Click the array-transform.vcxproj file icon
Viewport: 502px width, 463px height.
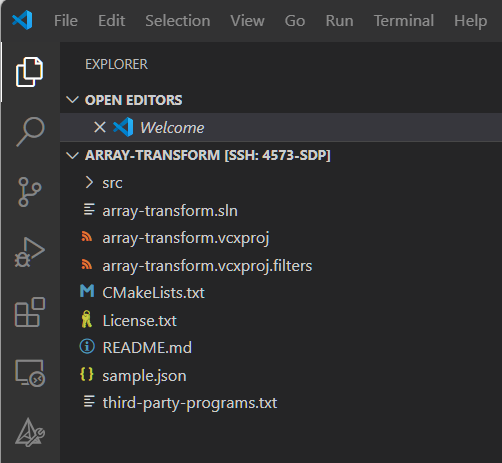click(x=87, y=237)
